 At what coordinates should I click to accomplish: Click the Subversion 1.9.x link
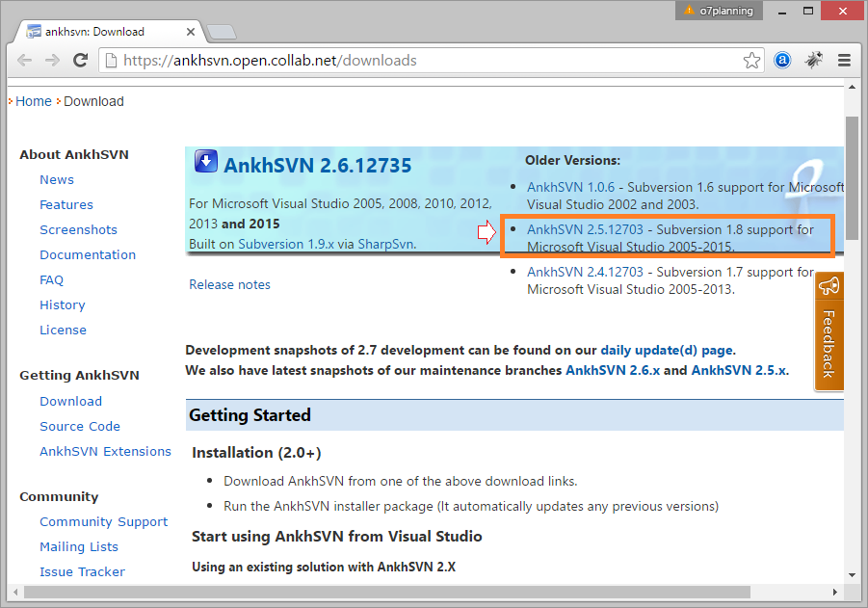click(x=286, y=244)
